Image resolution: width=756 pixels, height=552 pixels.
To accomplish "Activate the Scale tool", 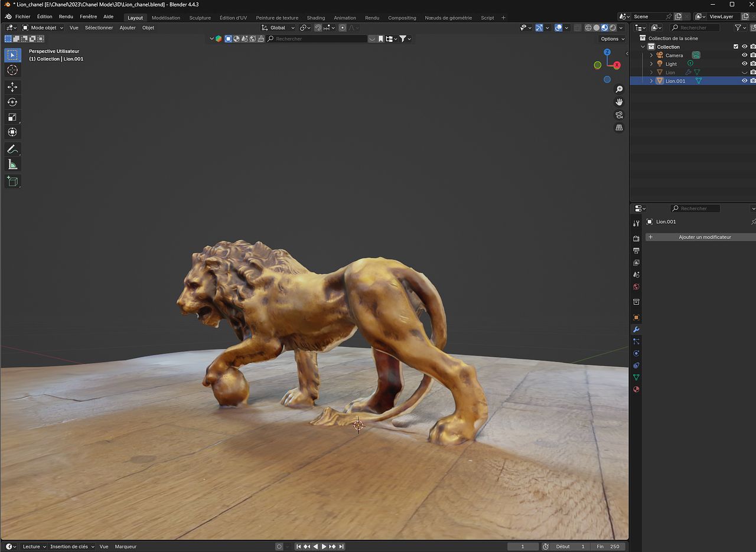I will click(x=12, y=117).
